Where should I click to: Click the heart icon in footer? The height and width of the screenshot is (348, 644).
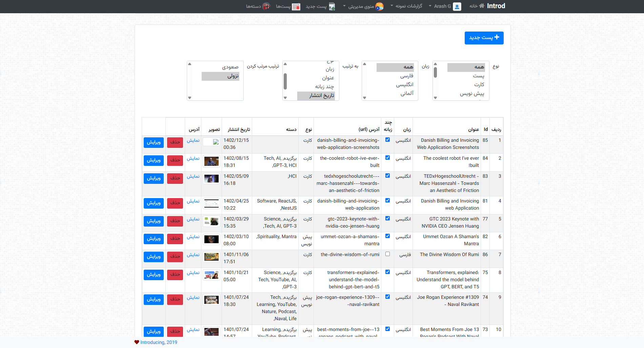(x=137, y=342)
